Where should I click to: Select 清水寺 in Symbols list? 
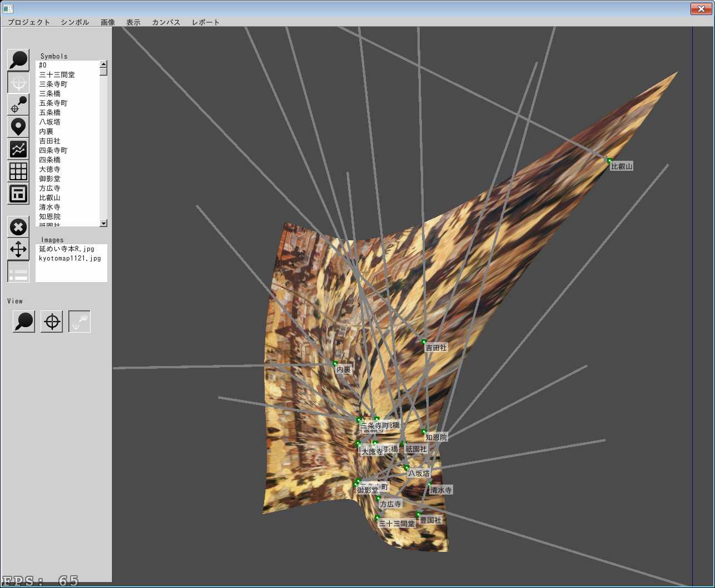[x=67, y=207]
